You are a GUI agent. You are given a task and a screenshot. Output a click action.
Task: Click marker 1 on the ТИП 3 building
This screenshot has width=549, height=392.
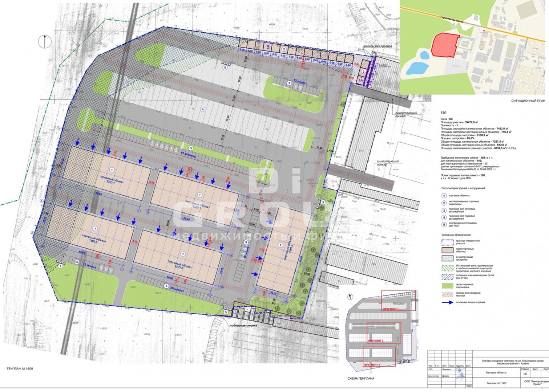click(x=280, y=245)
